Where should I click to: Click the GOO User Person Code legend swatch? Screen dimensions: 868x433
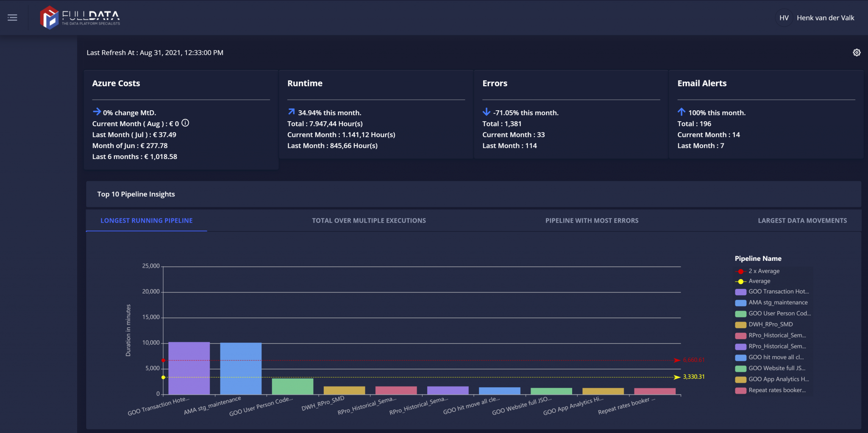pos(740,314)
